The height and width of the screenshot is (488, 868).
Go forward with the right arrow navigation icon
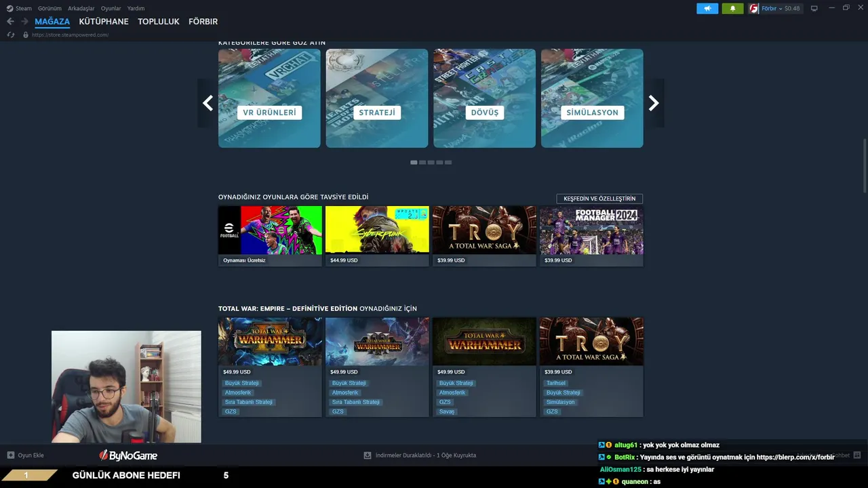coord(24,22)
